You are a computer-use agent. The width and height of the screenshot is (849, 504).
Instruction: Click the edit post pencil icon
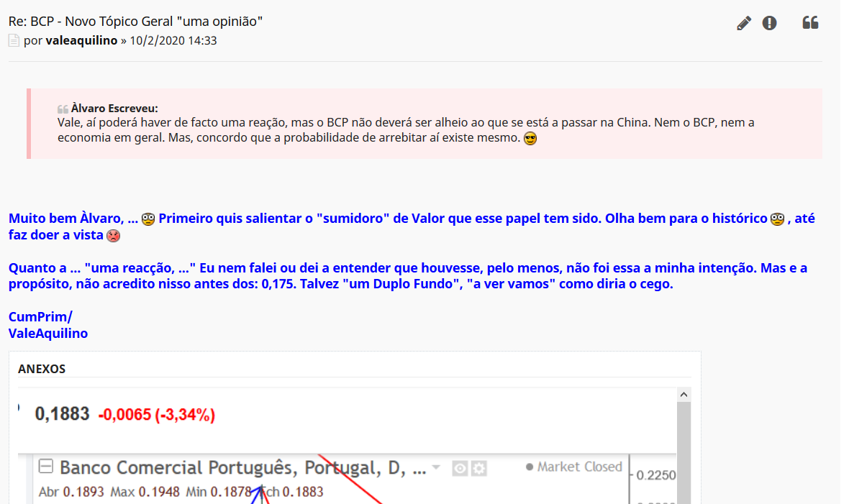click(743, 23)
